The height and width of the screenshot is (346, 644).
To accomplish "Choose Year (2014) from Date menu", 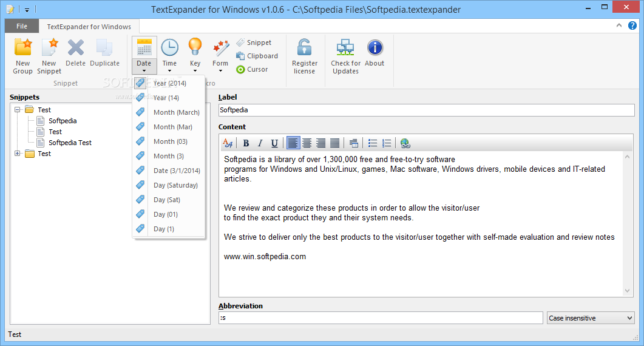I will point(168,83).
